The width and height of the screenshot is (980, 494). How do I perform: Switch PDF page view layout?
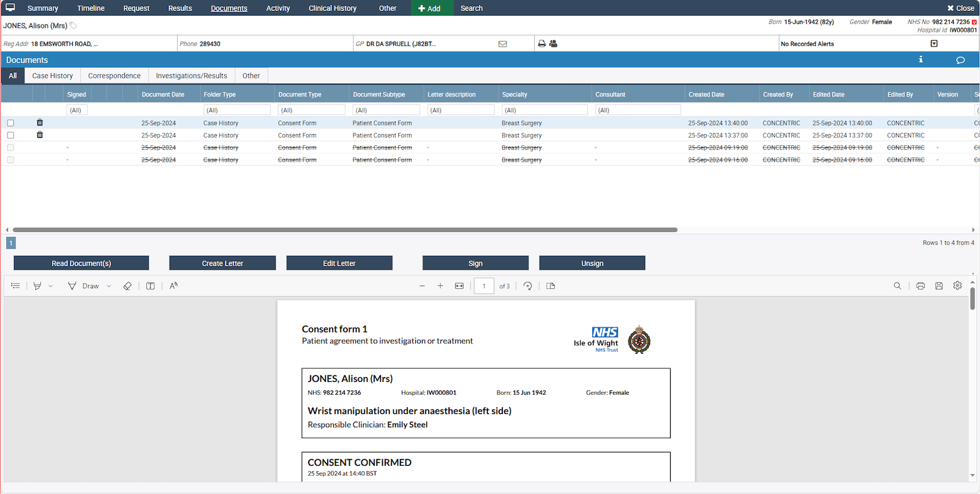[x=551, y=286]
